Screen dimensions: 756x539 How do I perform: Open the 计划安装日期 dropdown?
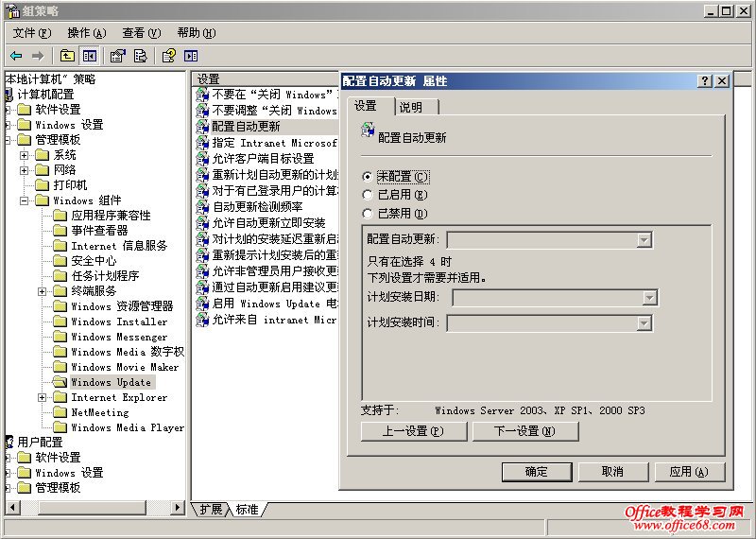[649, 298]
